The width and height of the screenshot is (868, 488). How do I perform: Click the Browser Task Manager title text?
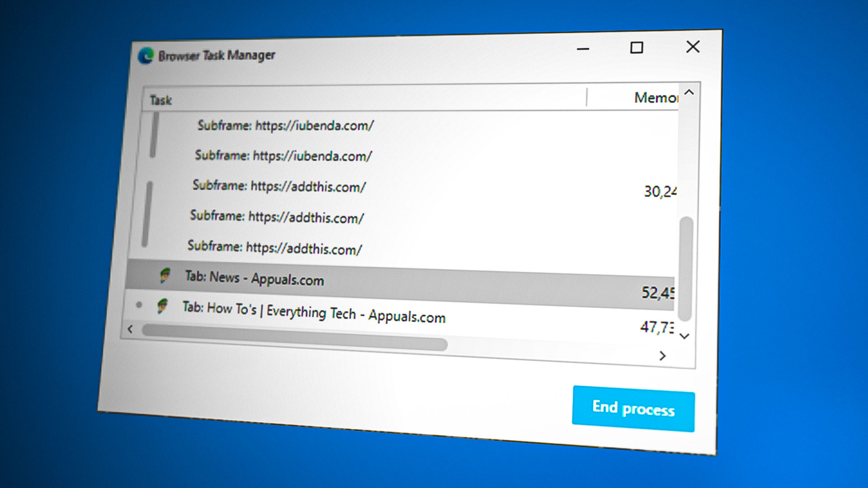pyautogui.click(x=217, y=55)
